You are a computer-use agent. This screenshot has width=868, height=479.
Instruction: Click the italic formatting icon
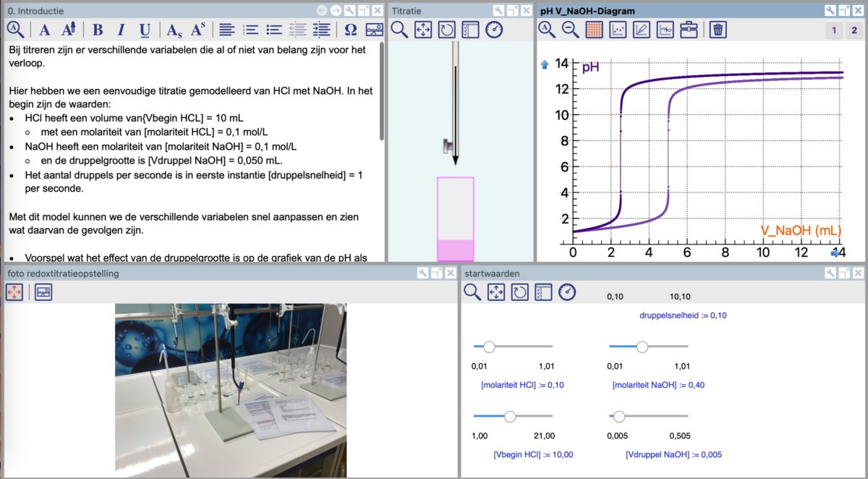[121, 30]
